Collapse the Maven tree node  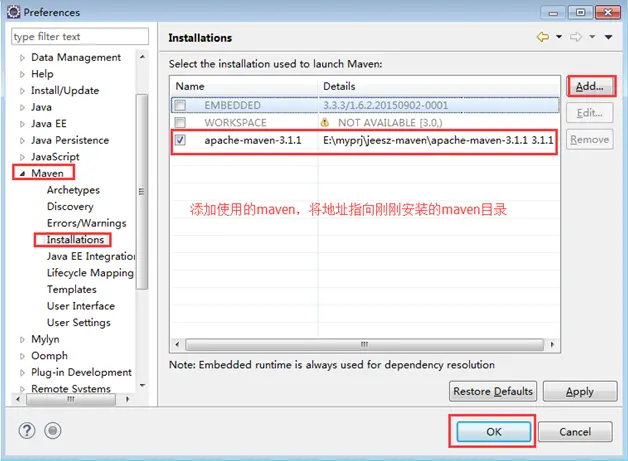click(x=22, y=173)
